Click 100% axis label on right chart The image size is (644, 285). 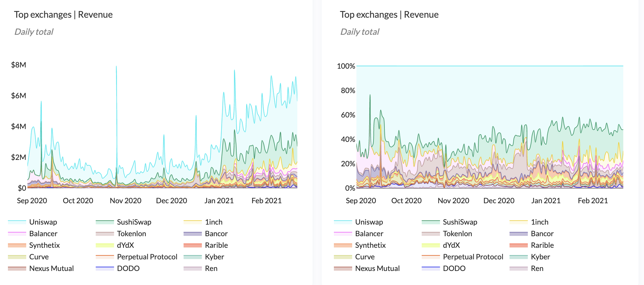point(346,66)
